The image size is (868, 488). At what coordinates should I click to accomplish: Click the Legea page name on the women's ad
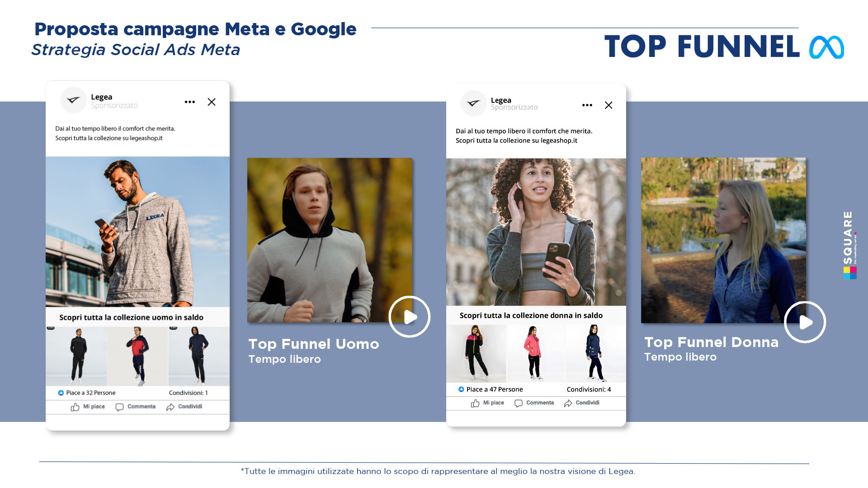(501, 100)
